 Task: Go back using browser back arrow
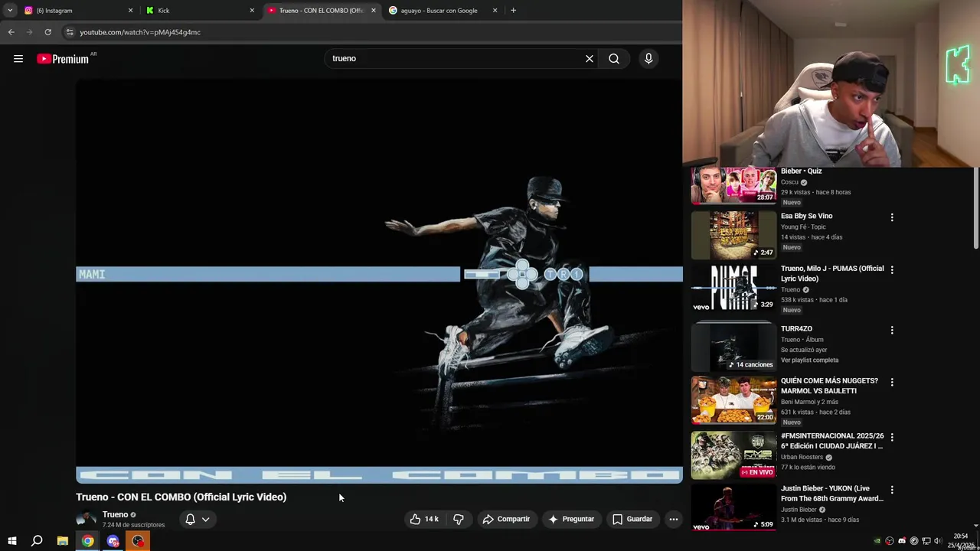(x=11, y=32)
